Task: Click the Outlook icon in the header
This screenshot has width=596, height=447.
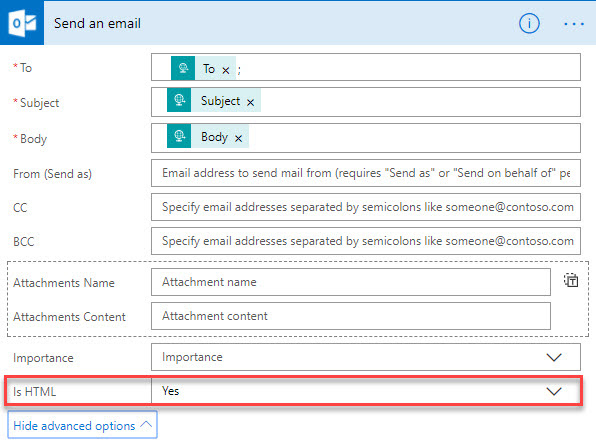Action: 22,23
